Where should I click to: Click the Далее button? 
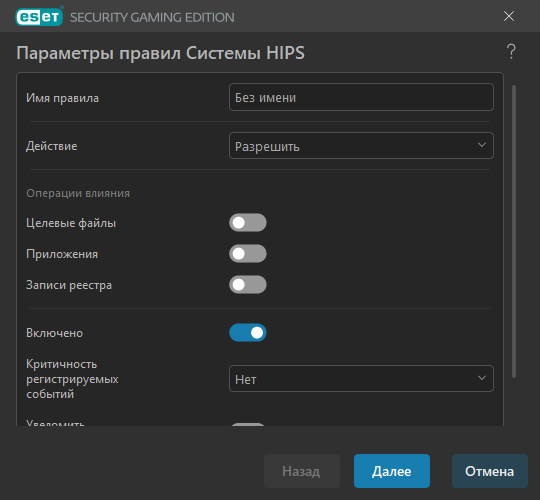coord(392,471)
